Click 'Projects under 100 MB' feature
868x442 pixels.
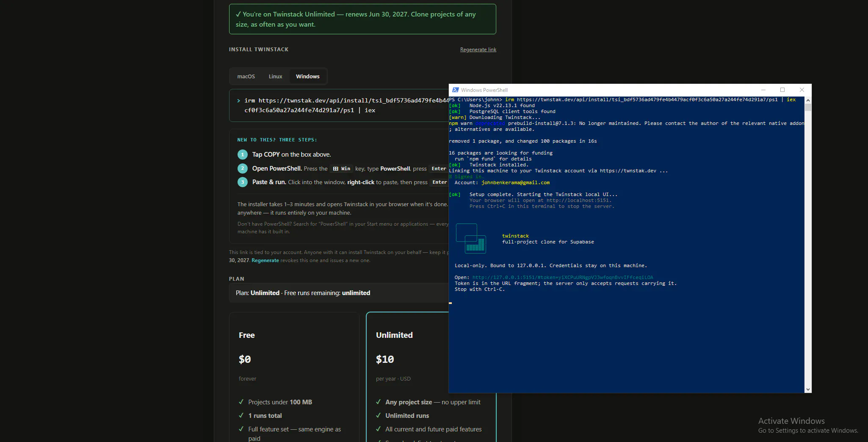click(280, 402)
